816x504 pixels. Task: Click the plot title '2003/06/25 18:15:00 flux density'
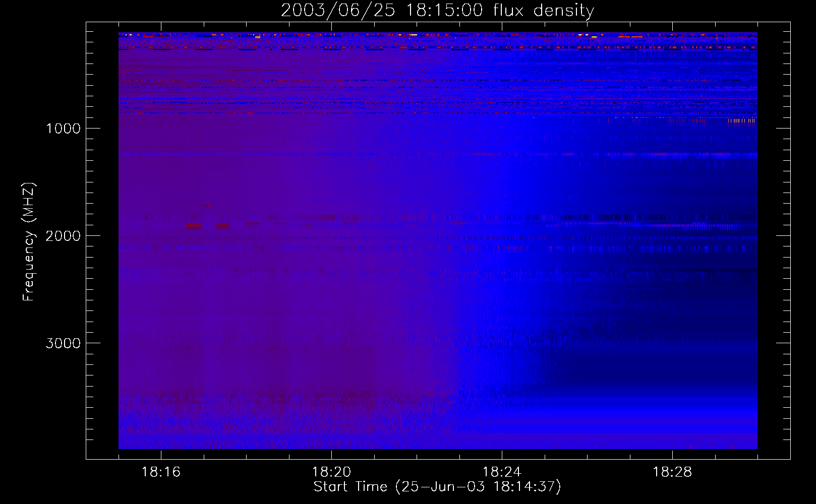tap(437, 11)
